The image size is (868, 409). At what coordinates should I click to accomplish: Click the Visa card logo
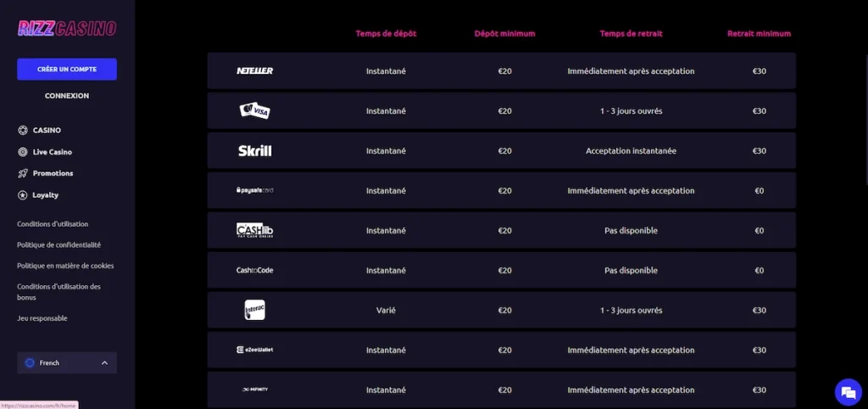click(x=254, y=111)
